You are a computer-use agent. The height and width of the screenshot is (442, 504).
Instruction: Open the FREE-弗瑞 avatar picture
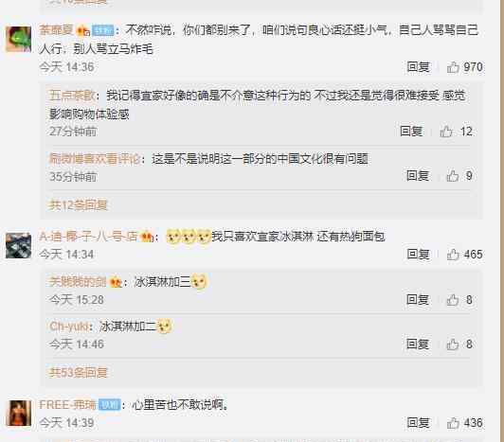[x=19, y=413]
